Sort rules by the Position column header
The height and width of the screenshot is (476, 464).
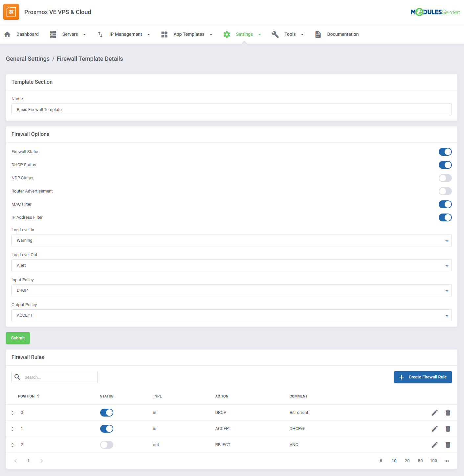click(x=27, y=396)
